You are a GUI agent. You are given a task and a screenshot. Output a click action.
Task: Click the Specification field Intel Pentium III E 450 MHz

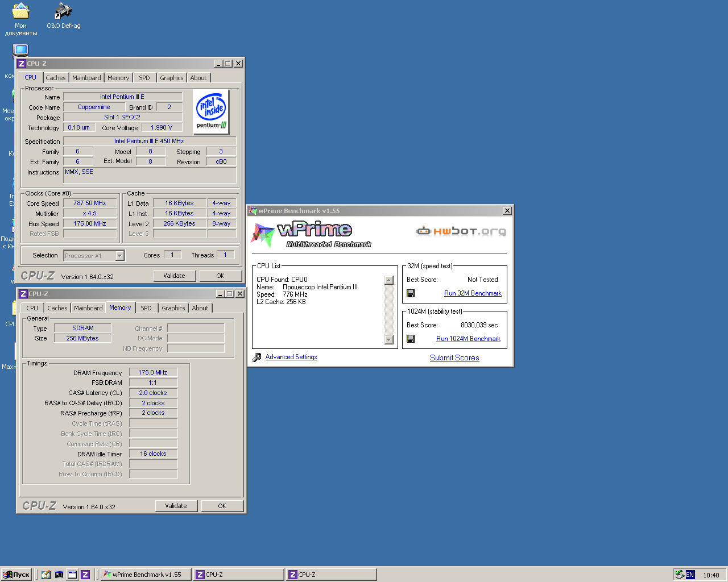pos(149,141)
